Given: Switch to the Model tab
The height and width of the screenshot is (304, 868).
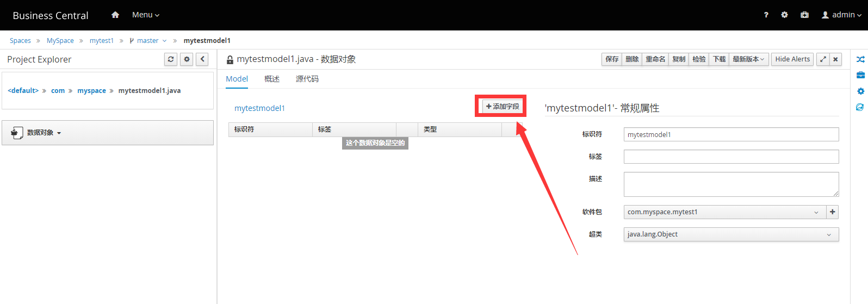Looking at the screenshot, I should 237,79.
